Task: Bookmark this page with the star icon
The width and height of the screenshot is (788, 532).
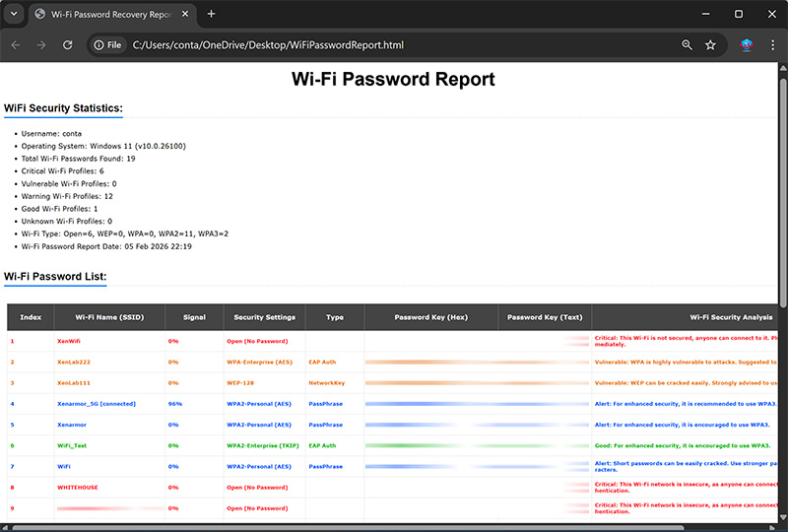Action: pyautogui.click(x=710, y=45)
